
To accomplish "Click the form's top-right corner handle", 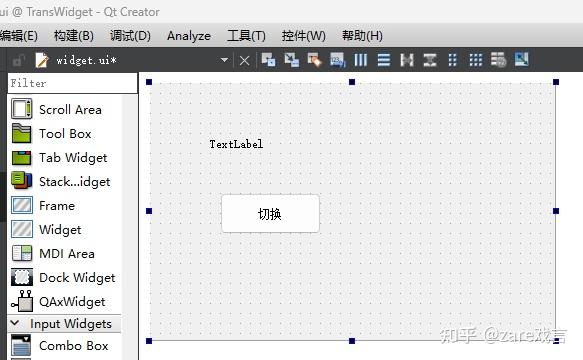I will tap(556, 82).
